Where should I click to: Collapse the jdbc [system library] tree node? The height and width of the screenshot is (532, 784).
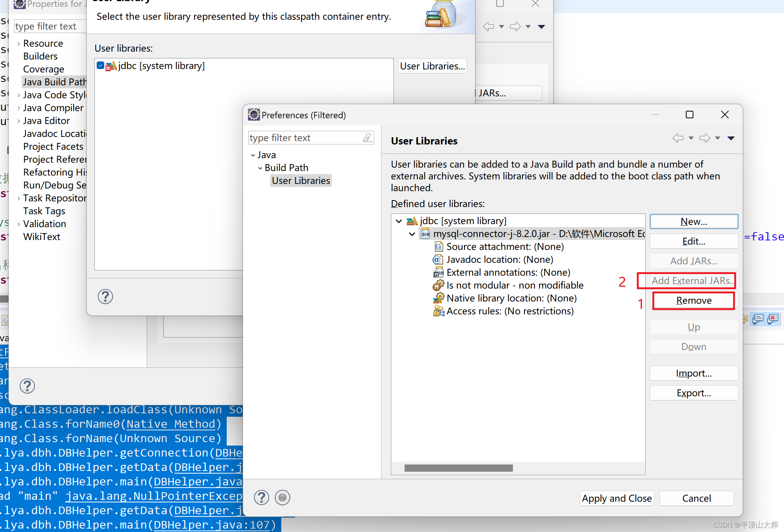point(399,221)
